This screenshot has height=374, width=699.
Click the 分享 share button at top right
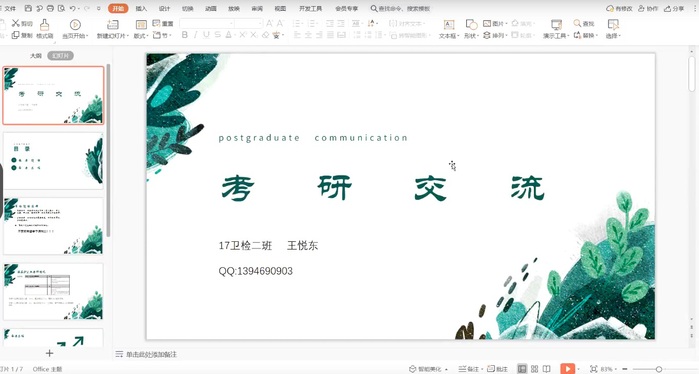[674, 8]
